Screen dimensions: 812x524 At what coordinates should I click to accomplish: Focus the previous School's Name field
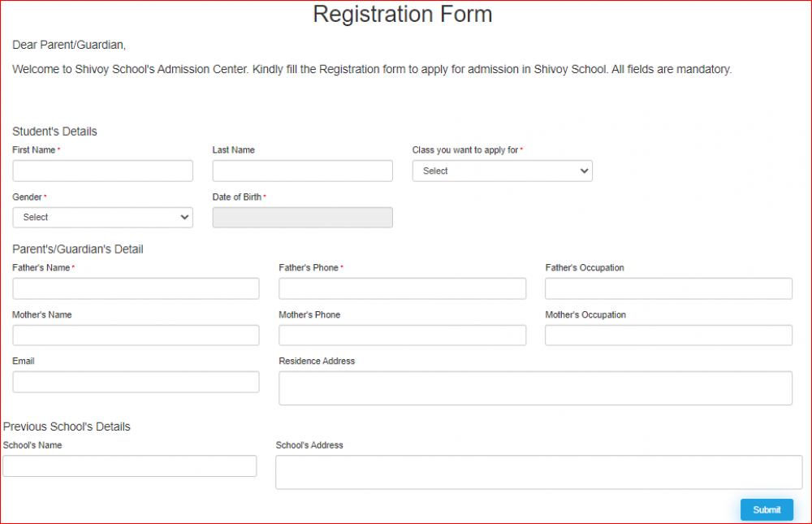(x=130, y=466)
